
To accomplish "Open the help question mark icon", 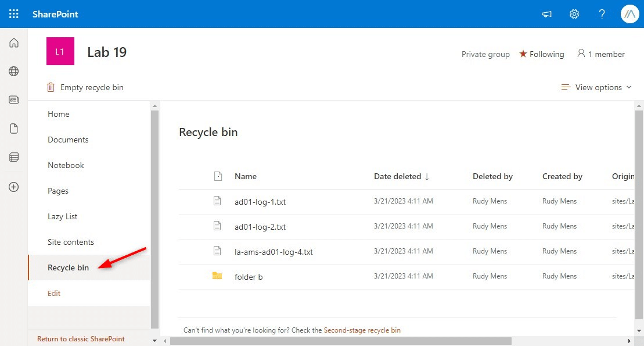I will tap(602, 14).
